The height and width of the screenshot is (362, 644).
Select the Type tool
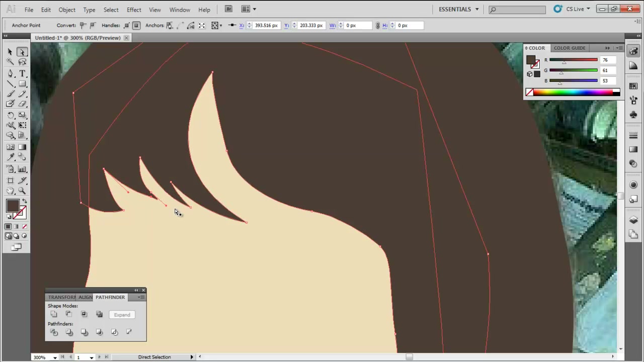coord(22,73)
